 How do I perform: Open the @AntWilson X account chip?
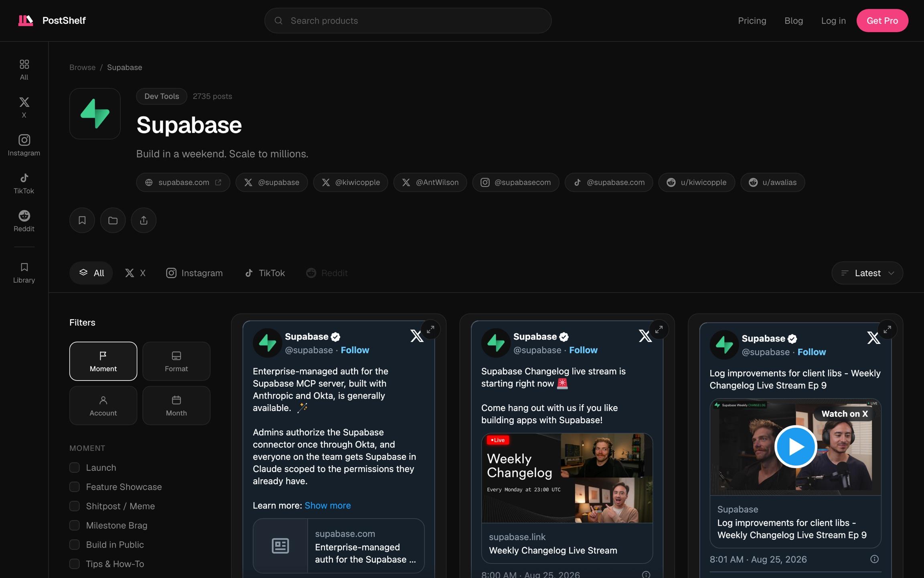pos(430,183)
